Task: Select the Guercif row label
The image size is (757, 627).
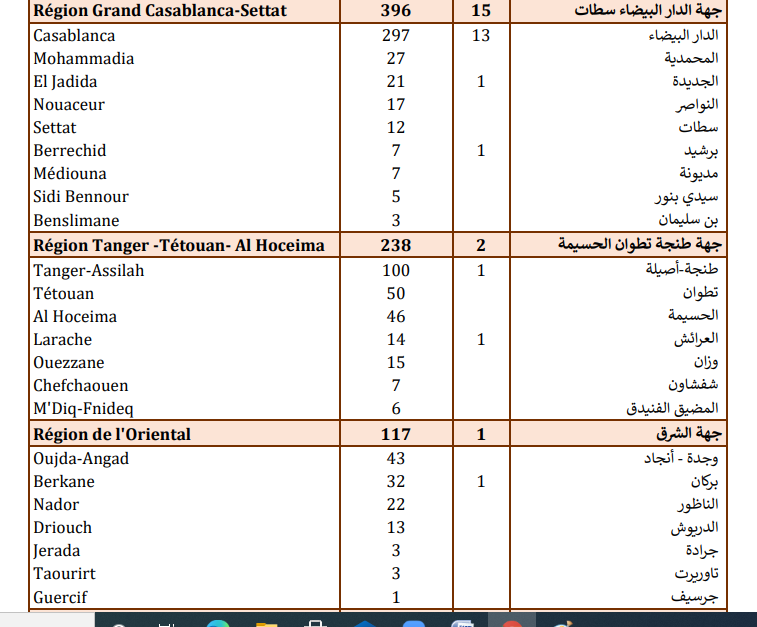Action: click(x=60, y=597)
